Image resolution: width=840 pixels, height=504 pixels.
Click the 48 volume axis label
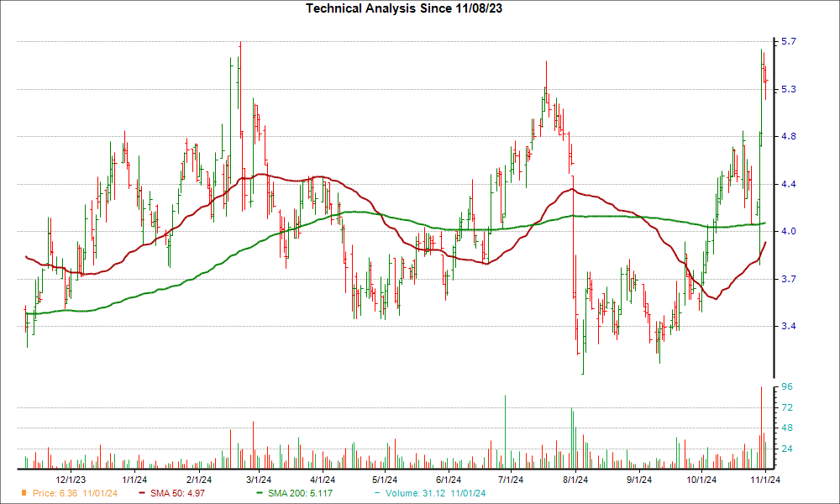coord(787,428)
